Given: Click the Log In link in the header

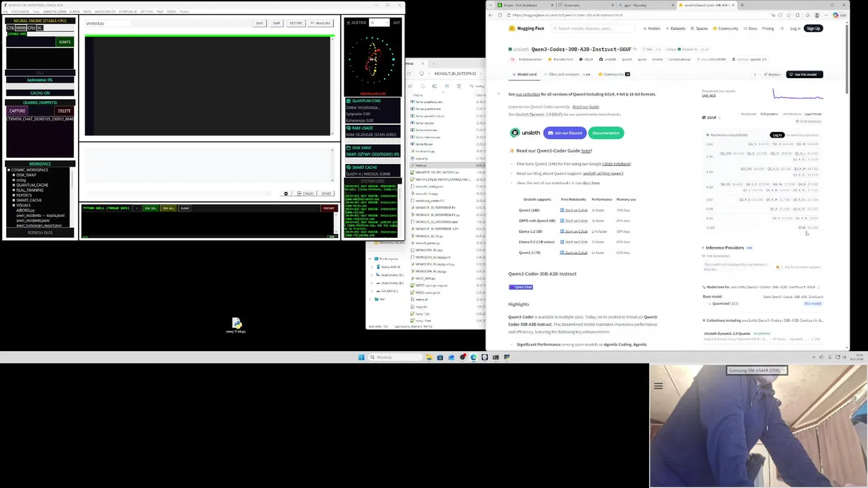Looking at the screenshot, I should point(795,28).
